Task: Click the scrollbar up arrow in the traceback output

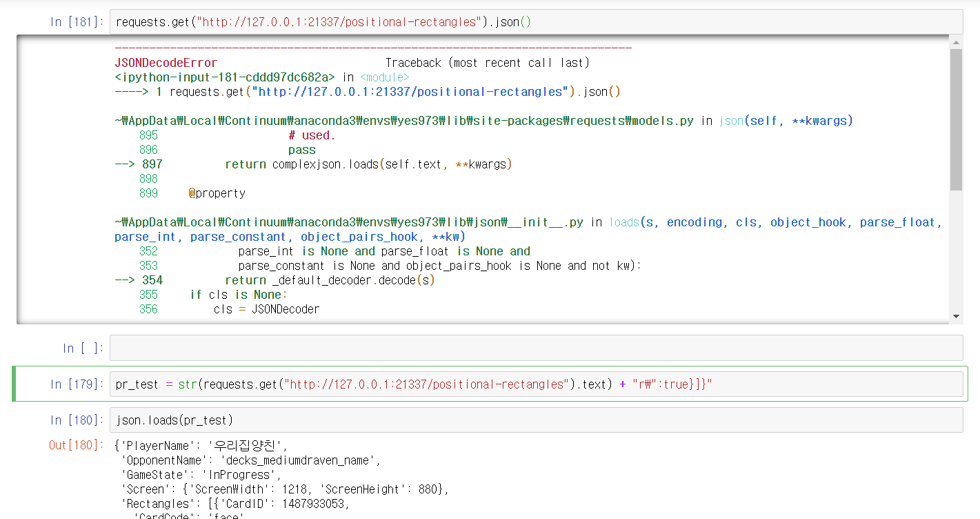Action: coord(957,41)
